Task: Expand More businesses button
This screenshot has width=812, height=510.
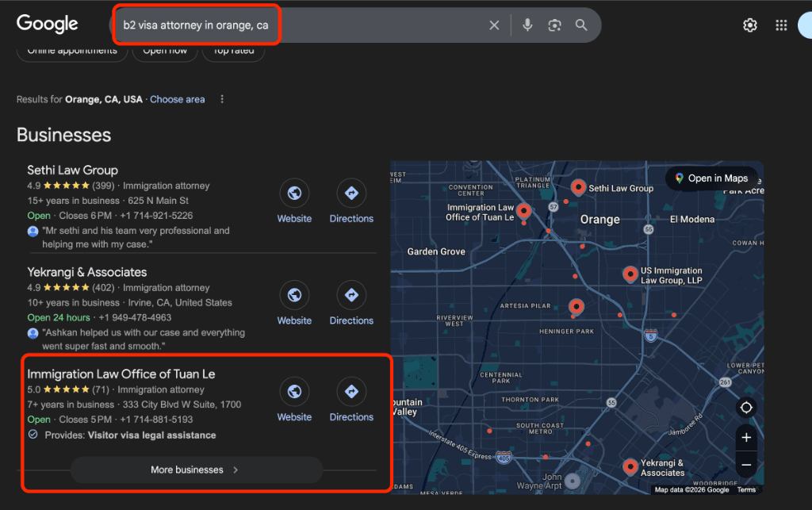Action: click(x=197, y=470)
